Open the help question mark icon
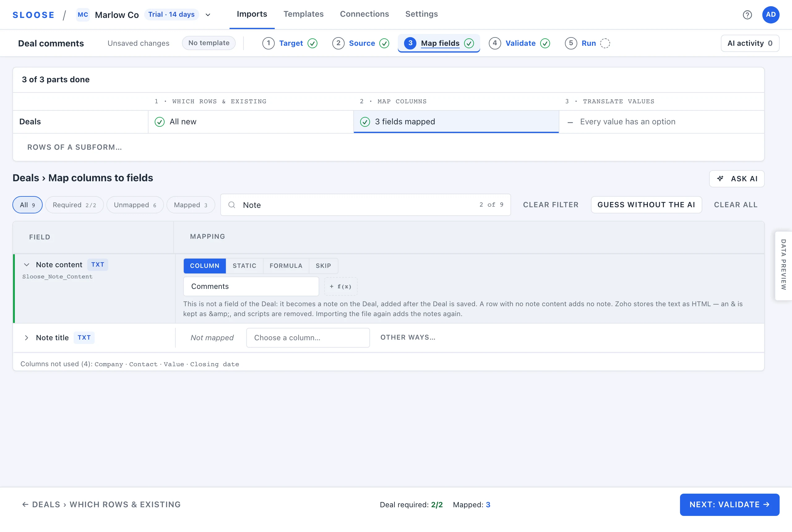 (x=747, y=15)
